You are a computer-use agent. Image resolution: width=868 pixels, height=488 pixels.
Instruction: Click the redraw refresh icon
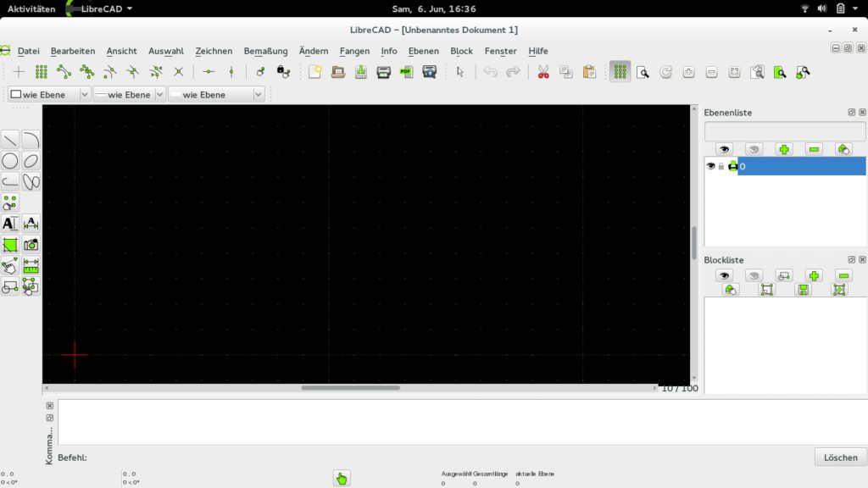click(666, 72)
